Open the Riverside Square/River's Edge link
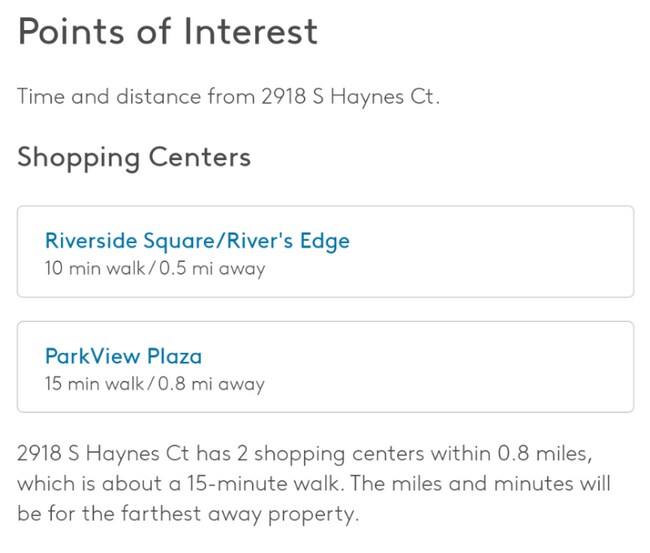The height and width of the screenshot is (553, 650). pyautogui.click(x=197, y=241)
